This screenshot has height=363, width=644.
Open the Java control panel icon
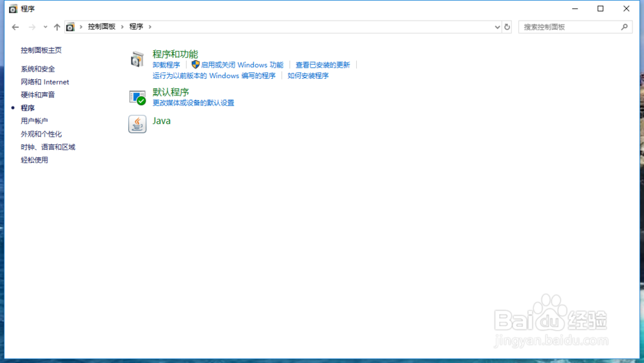(137, 124)
